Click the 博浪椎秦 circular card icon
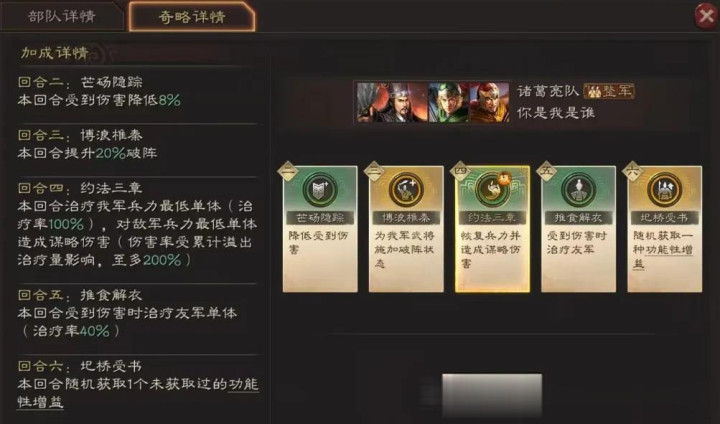The height and width of the screenshot is (424, 720). coord(406,190)
